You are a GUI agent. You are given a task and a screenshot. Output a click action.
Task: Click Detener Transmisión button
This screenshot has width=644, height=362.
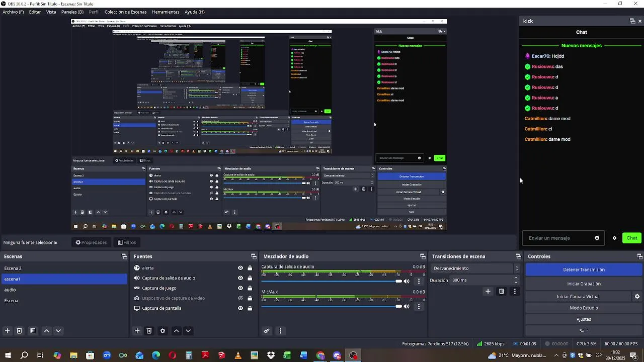click(584, 269)
